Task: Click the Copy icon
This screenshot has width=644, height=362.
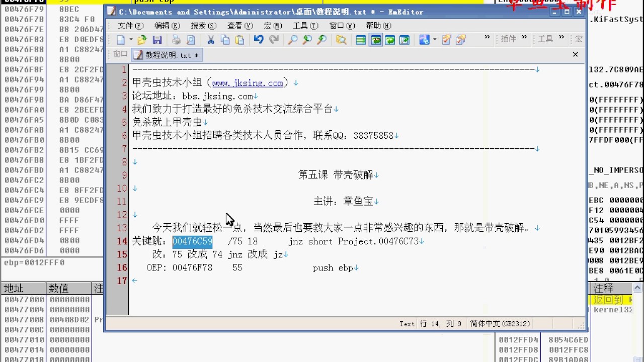Action: [x=225, y=40]
